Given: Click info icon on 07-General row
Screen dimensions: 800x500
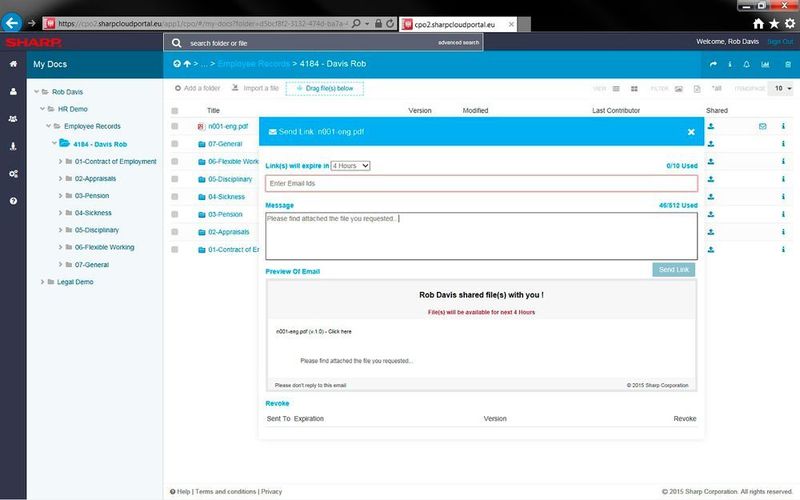Looking at the screenshot, I should [x=783, y=144].
